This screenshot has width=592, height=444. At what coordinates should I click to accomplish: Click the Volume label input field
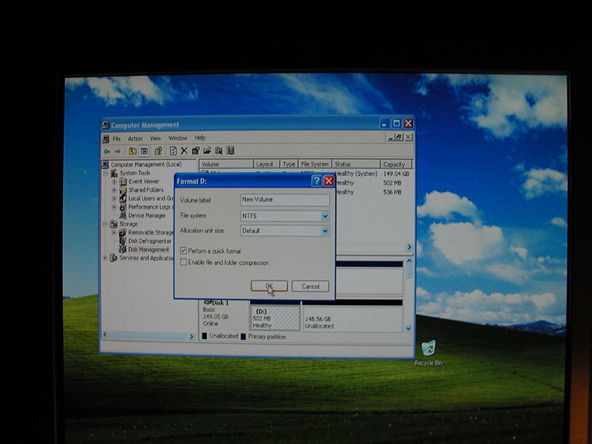pyautogui.click(x=285, y=200)
